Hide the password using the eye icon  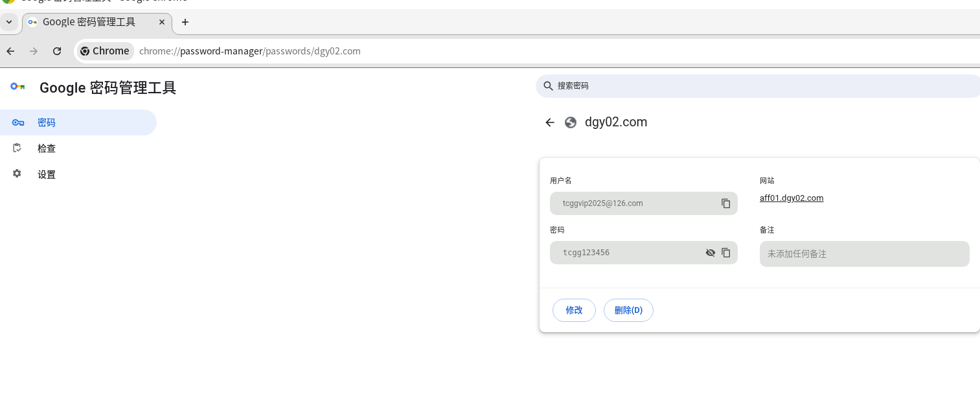(711, 253)
